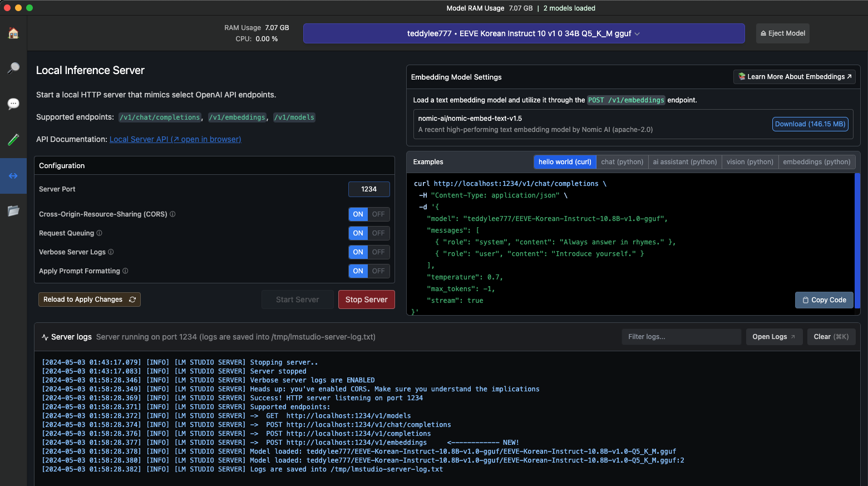Screen dimensions: 868x486
Task: Click the POST /v1/embeddings code label
Action: 627,100
